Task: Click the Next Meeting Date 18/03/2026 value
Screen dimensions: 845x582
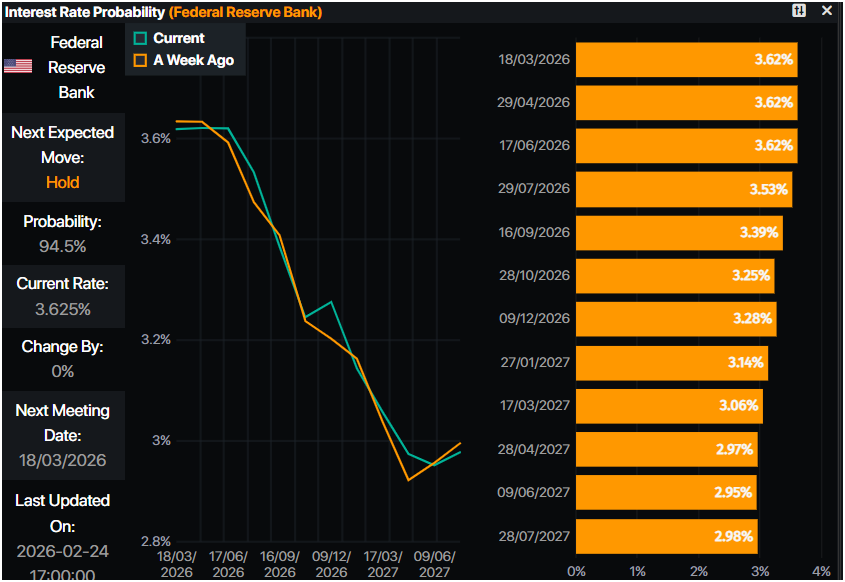Action: [x=62, y=461]
